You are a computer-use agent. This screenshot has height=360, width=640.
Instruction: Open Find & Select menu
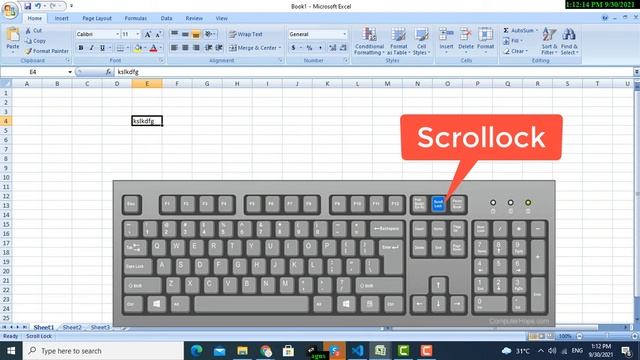pyautogui.click(x=569, y=41)
